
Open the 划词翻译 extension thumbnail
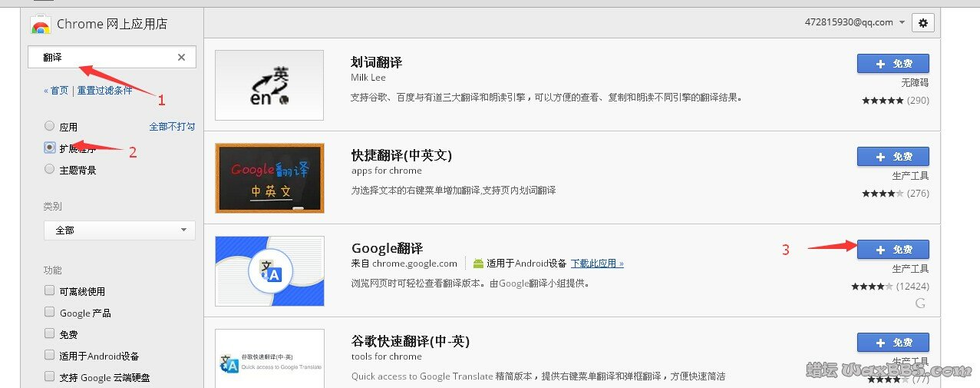coord(269,85)
